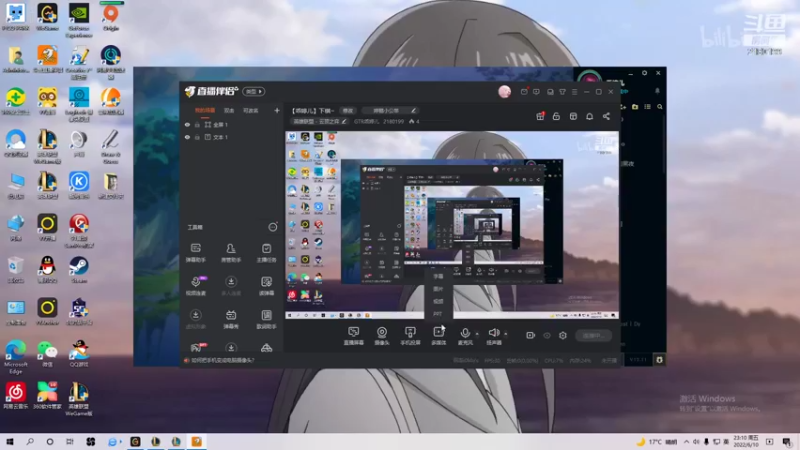Open Steam desktop shortcut
The width and height of the screenshot is (800, 450).
[x=79, y=270]
